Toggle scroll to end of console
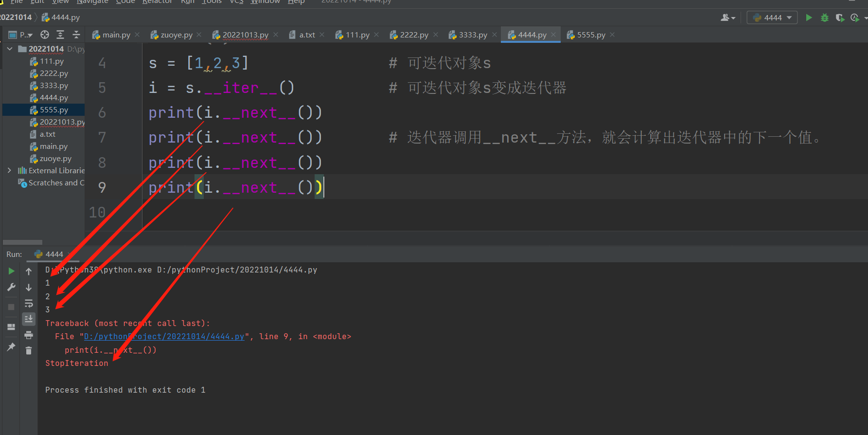Image resolution: width=868 pixels, height=435 pixels. point(29,319)
